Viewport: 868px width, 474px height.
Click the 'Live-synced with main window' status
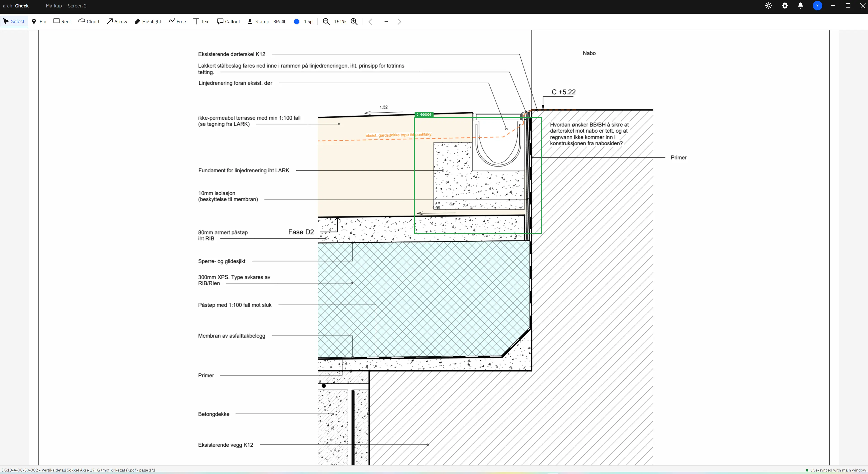[835, 470]
